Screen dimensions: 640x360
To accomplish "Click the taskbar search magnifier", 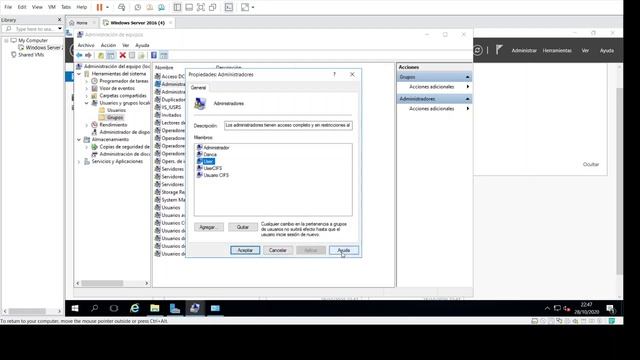I will [94, 308].
